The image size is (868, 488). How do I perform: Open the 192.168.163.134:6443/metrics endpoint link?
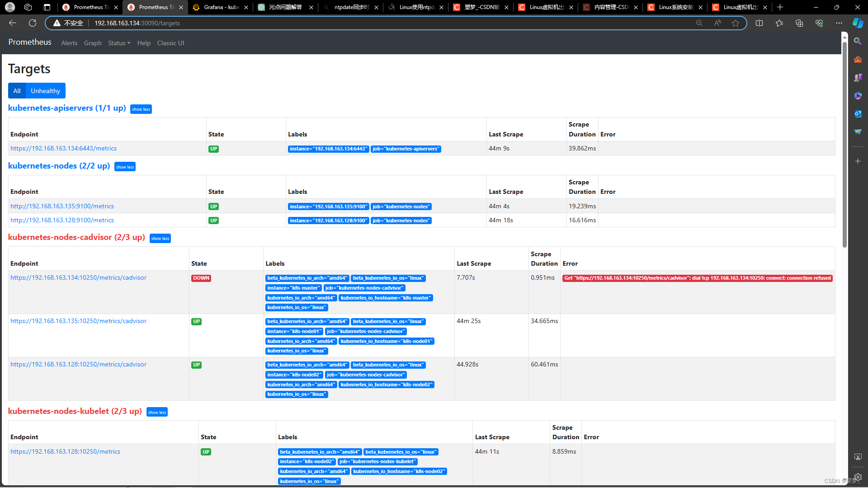click(x=63, y=148)
